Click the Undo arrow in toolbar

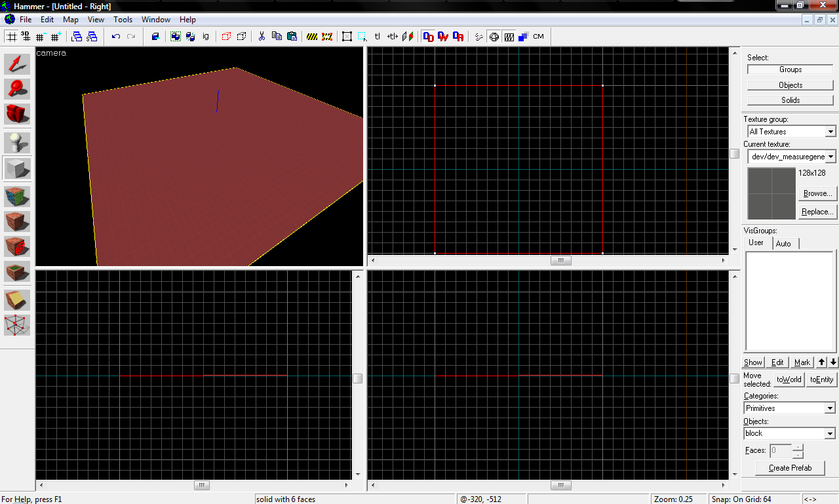coord(116,37)
